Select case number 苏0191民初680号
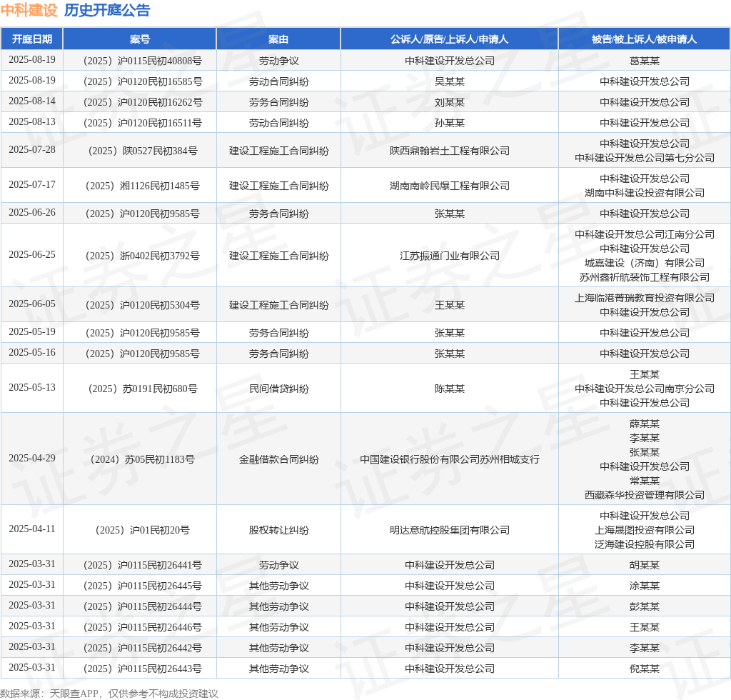731x700 pixels. (142, 389)
